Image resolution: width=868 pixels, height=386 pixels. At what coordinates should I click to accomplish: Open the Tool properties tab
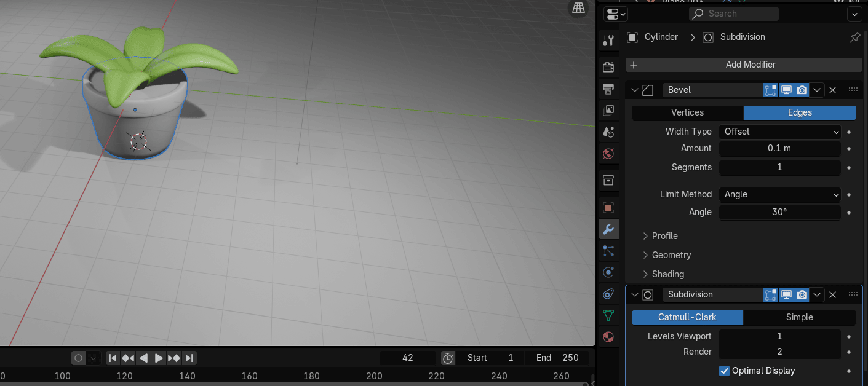click(608, 41)
